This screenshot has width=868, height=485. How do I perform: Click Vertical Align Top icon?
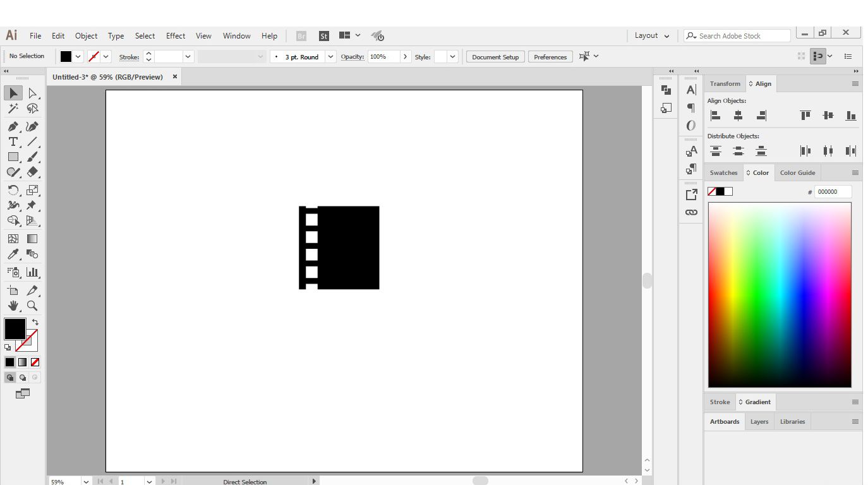tap(805, 115)
